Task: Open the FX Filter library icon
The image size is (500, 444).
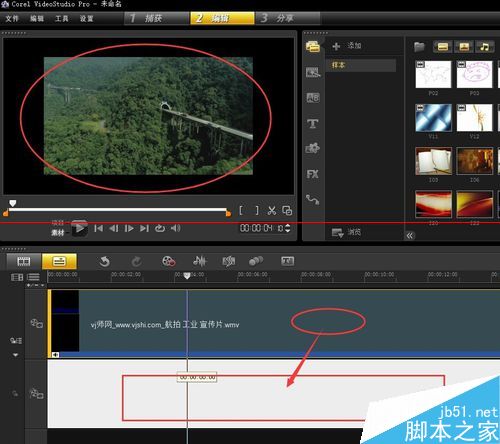Action: [x=313, y=174]
